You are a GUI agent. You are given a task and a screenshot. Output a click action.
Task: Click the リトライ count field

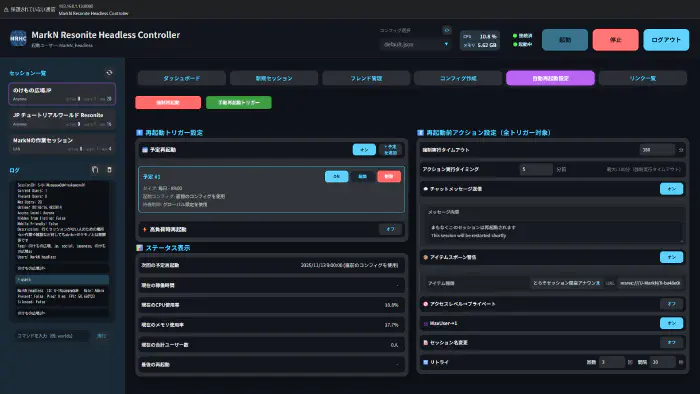[612, 362]
